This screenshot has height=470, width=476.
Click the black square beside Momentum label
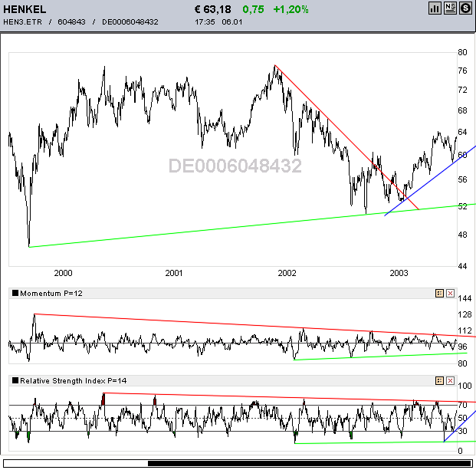15,293
